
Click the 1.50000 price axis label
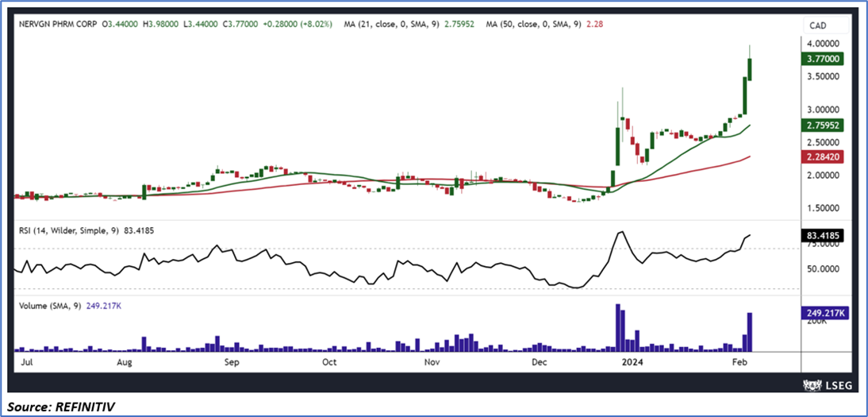[823, 208]
